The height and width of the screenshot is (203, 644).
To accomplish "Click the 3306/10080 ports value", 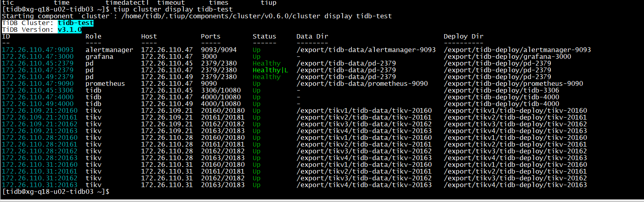I will coord(221,91).
